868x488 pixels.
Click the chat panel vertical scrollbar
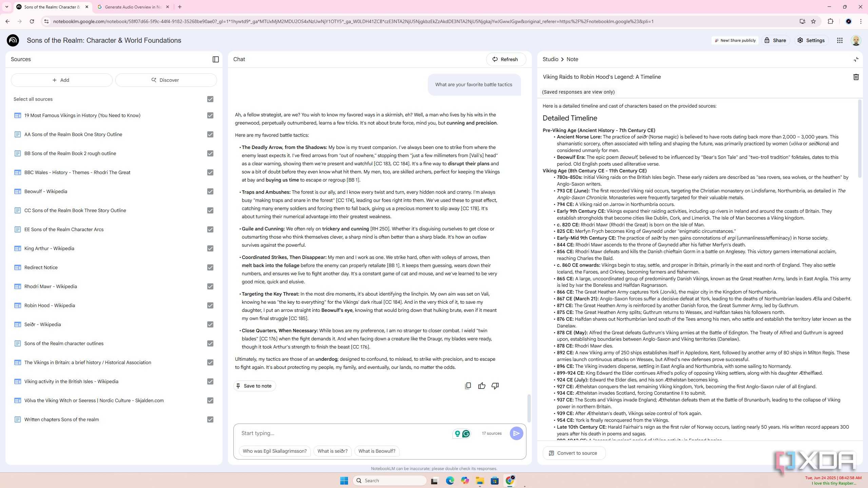(x=528, y=408)
